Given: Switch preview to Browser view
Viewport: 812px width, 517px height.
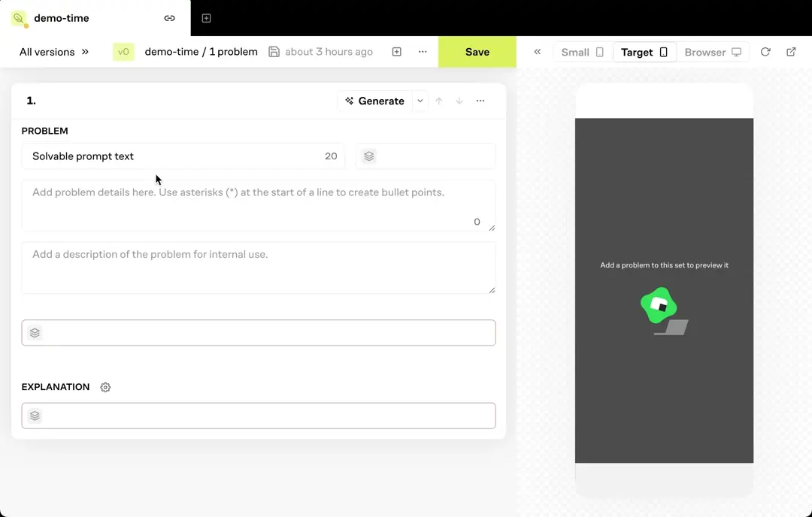Looking at the screenshot, I should (713, 53).
